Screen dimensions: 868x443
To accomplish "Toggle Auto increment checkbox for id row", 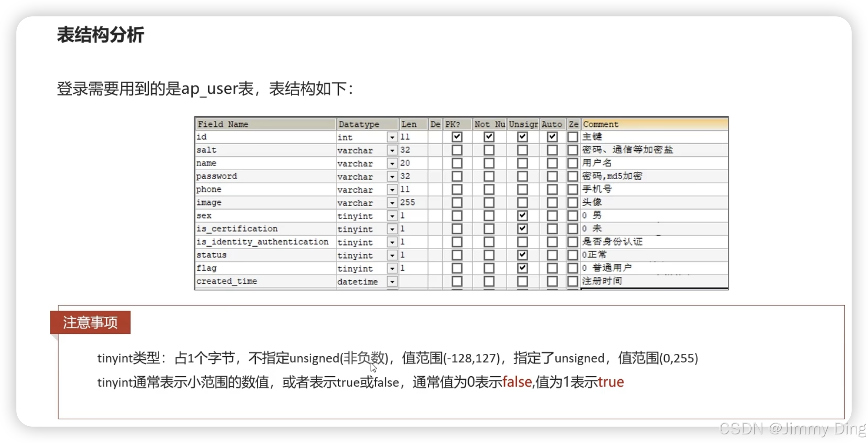I will 552,137.
